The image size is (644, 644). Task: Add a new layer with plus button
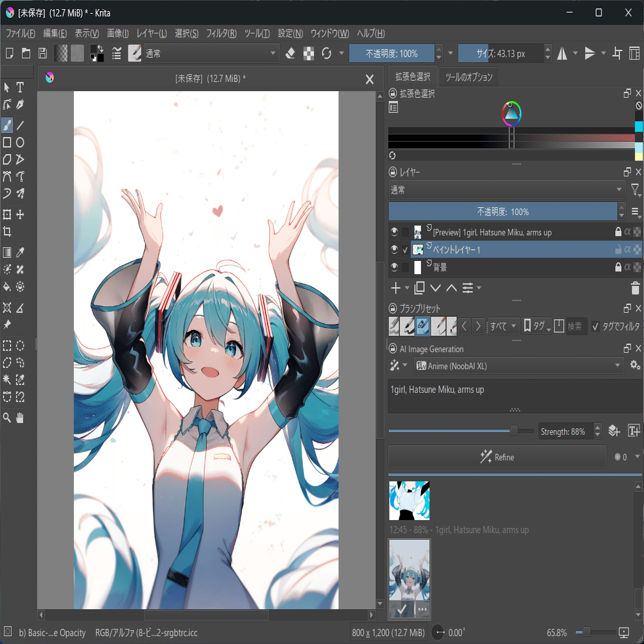pyautogui.click(x=395, y=288)
